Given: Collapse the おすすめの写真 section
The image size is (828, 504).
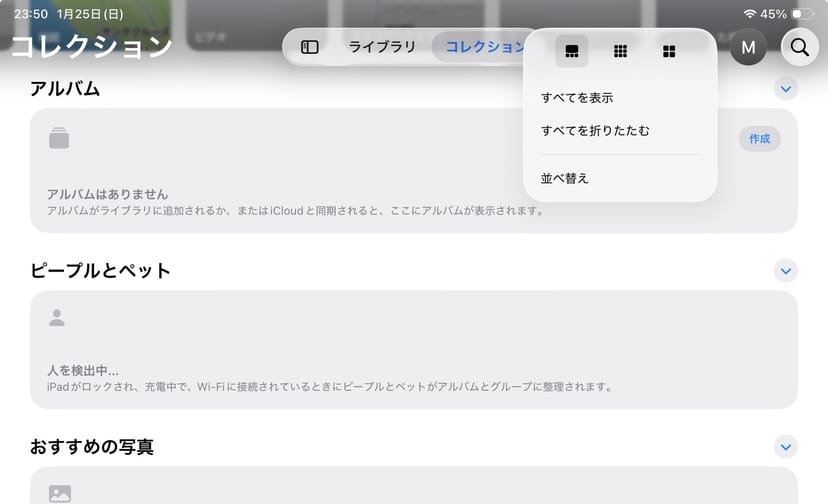Looking at the screenshot, I should 786,447.
